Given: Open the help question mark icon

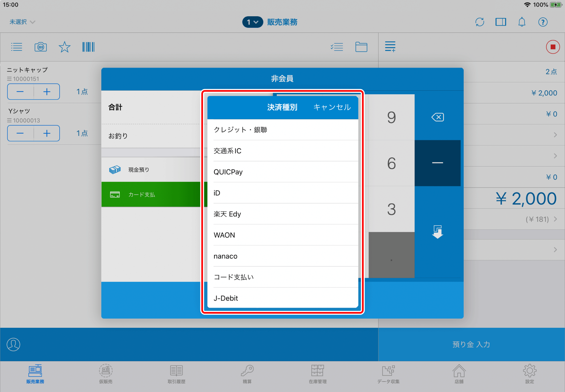Looking at the screenshot, I should pyautogui.click(x=543, y=22).
